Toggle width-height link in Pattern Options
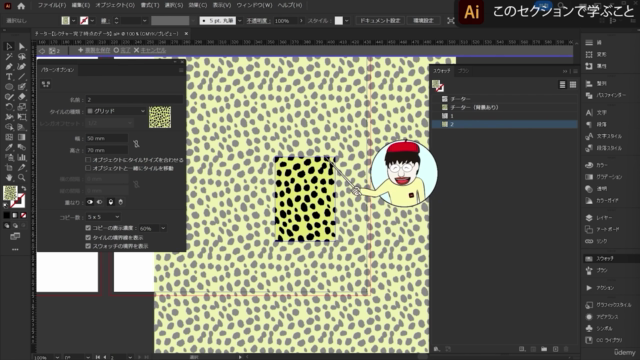640x360 pixels. (136, 144)
